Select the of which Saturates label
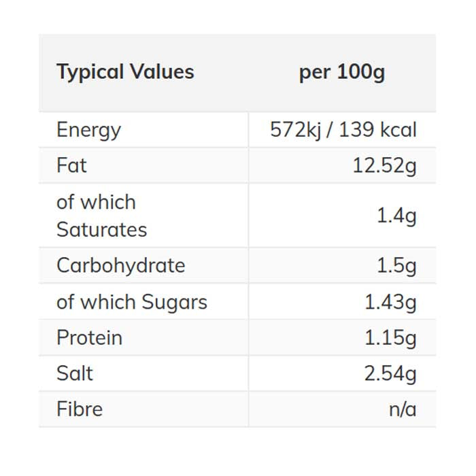 click(x=101, y=216)
